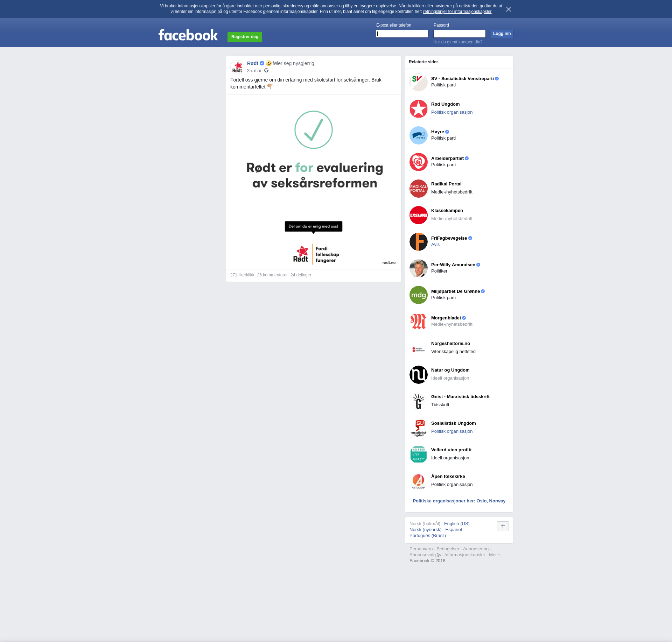Open the Rødt seksårsreformen post image

[314, 182]
